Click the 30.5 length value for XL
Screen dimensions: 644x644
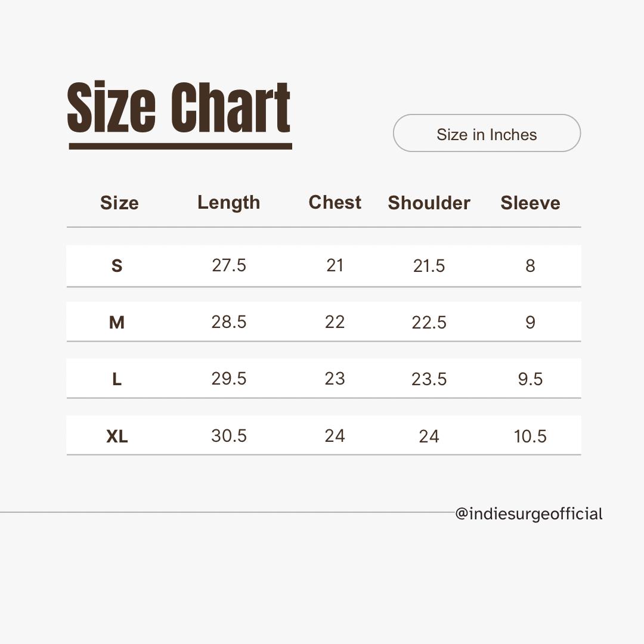(x=229, y=436)
